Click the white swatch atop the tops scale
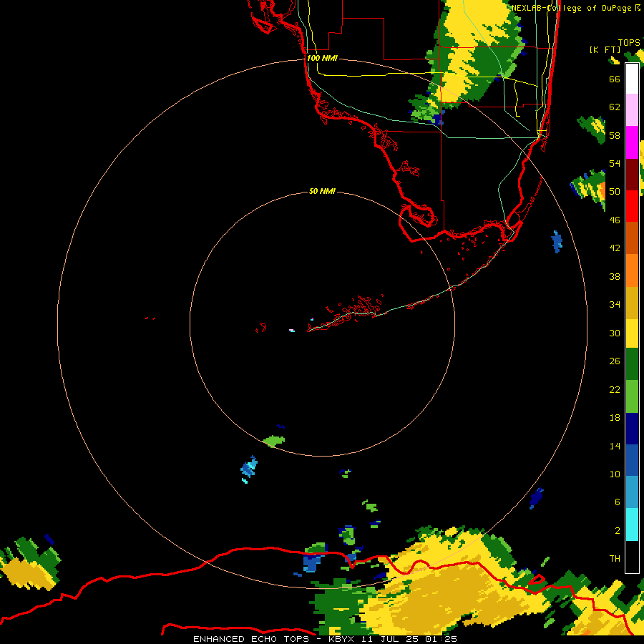Screen dimensions: 644x644 (x=632, y=79)
